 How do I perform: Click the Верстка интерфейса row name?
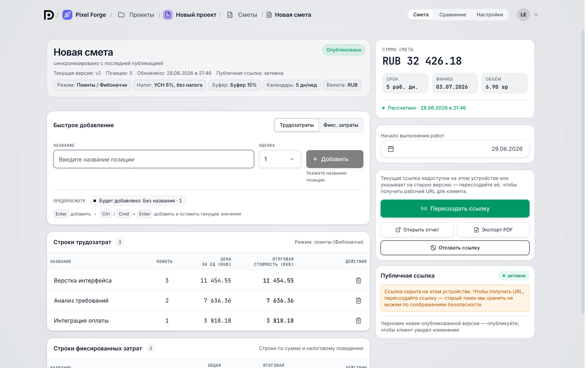point(83,280)
